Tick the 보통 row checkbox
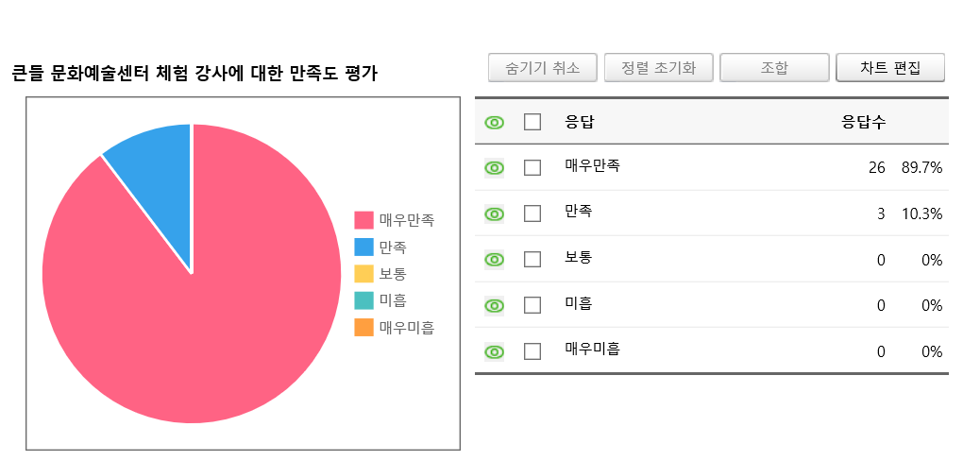The width and height of the screenshot is (980, 461). [532, 260]
